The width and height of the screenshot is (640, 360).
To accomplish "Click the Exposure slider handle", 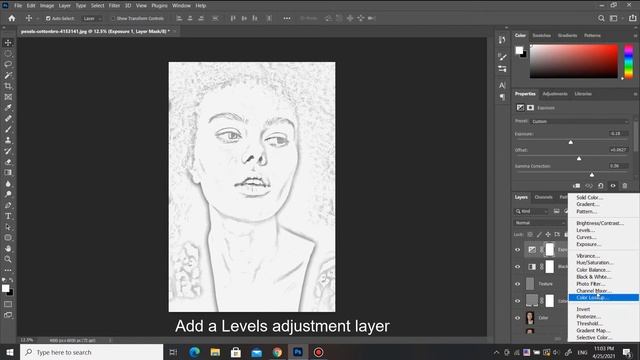I will point(571,142).
